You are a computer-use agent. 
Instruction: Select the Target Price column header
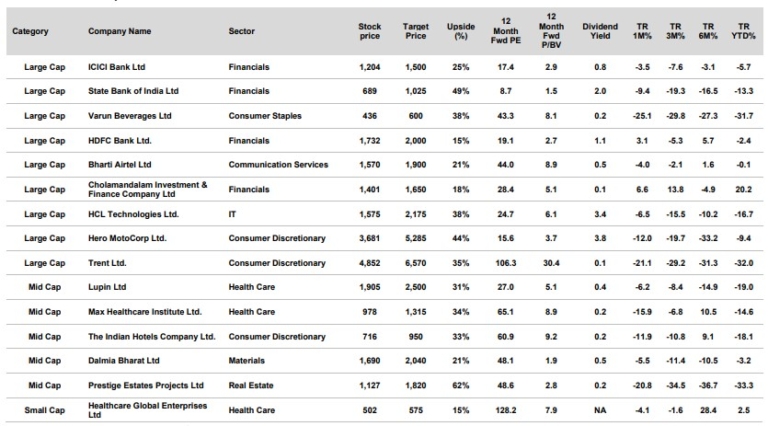[415, 31]
